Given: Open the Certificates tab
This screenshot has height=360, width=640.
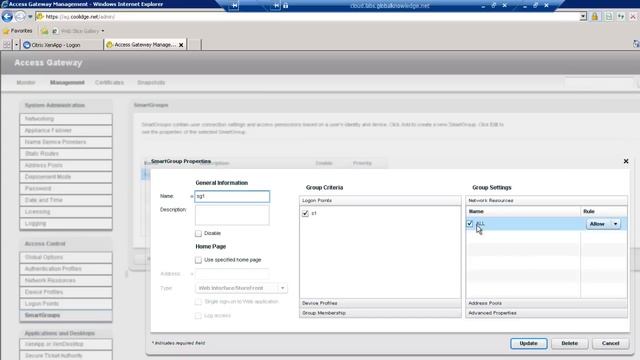Looking at the screenshot, I should (109, 82).
